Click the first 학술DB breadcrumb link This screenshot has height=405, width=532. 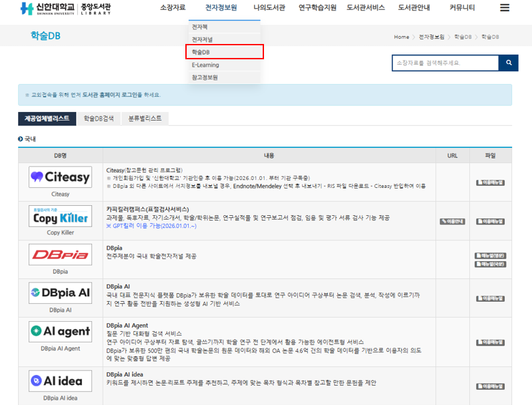click(463, 37)
